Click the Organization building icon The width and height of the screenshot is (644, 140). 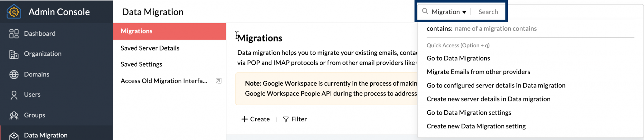pos(14,54)
